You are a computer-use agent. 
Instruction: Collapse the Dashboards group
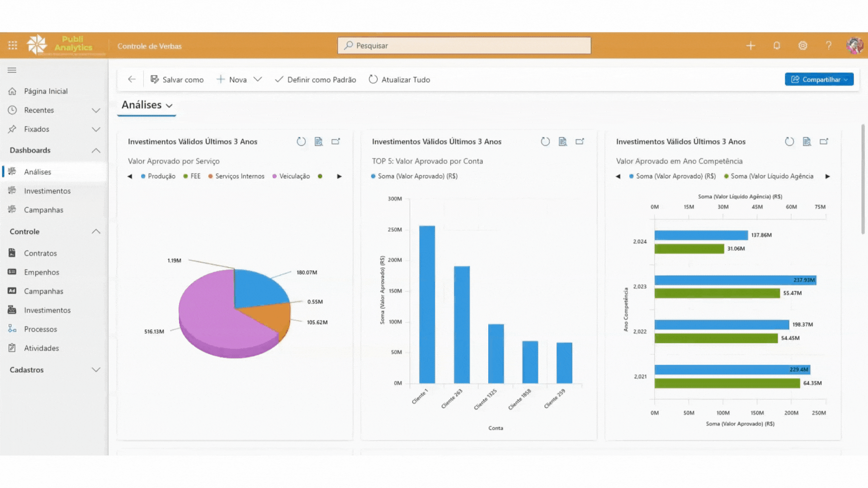pyautogui.click(x=96, y=150)
